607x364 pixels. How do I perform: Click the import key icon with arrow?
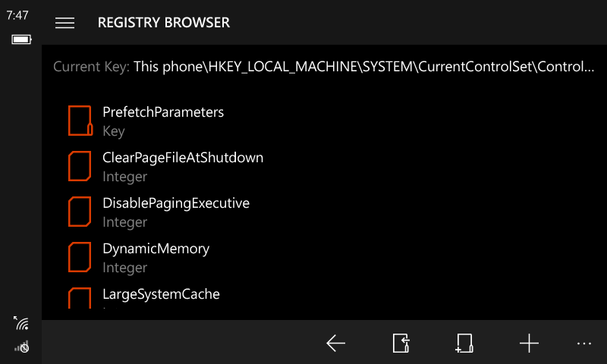click(401, 344)
